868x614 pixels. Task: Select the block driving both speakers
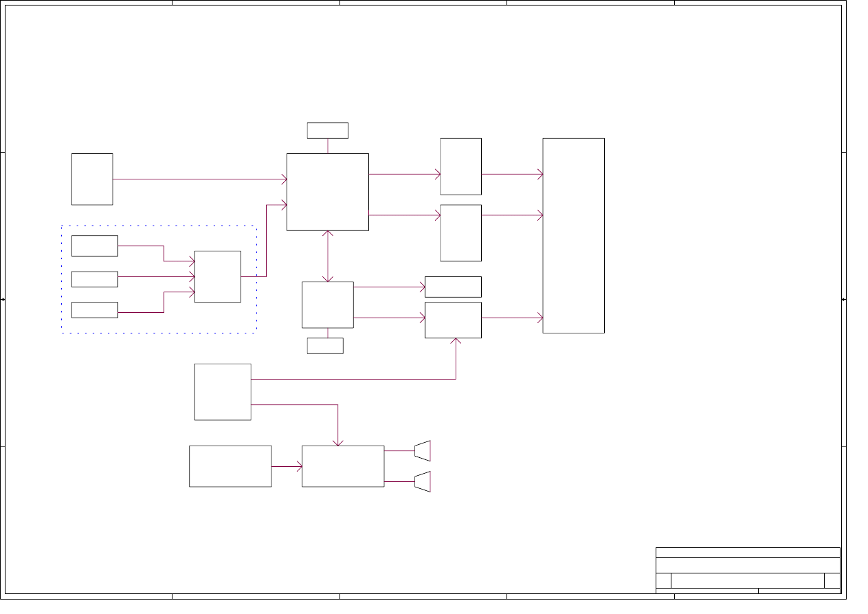(343, 466)
